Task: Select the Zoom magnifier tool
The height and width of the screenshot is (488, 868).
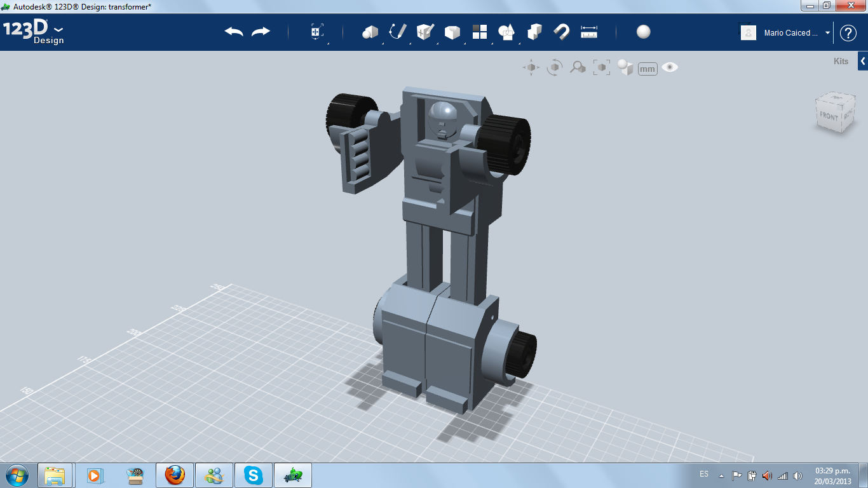Action: [x=578, y=67]
